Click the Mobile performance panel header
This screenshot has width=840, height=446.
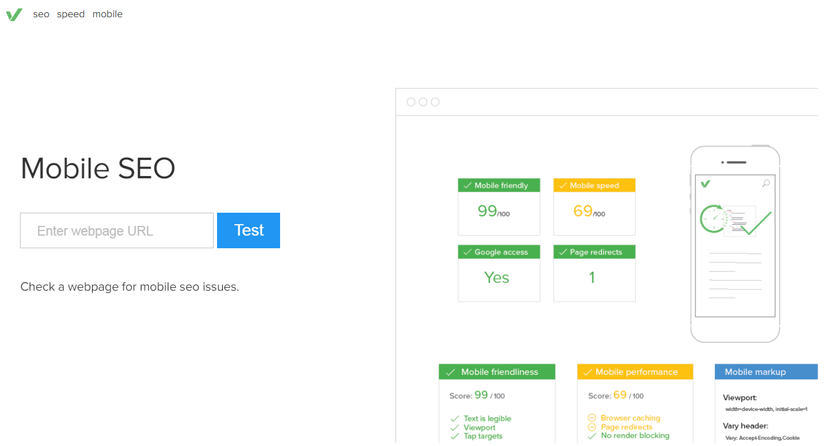coord(635,372)
